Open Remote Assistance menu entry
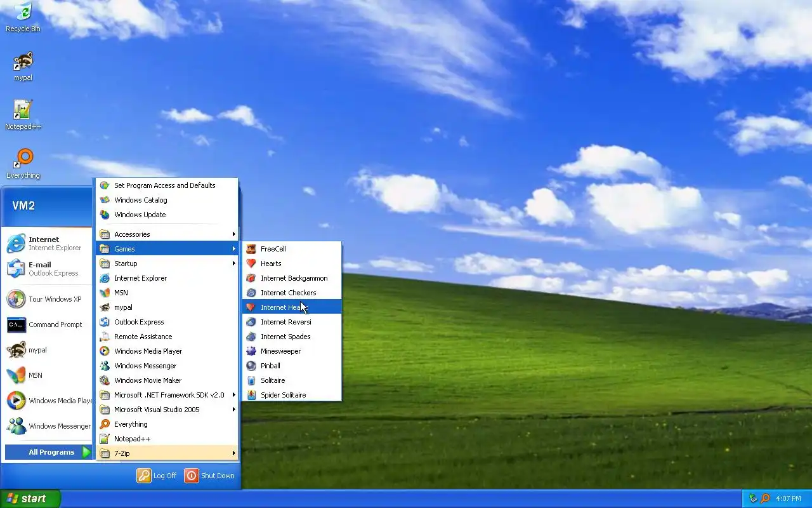Image resolution: width=812 pixels, height=508 pixels. click(x=167, y=337)
